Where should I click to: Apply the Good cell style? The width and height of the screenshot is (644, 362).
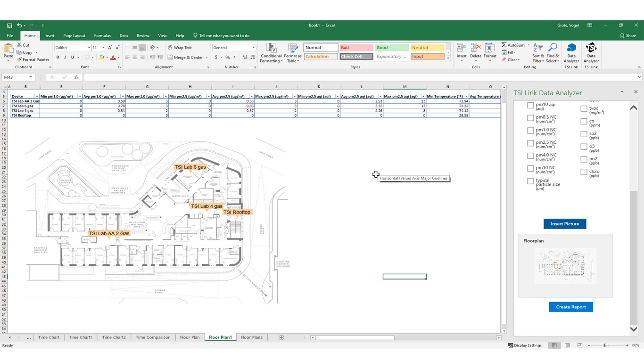pyautogui.click(x=392, y=48)
